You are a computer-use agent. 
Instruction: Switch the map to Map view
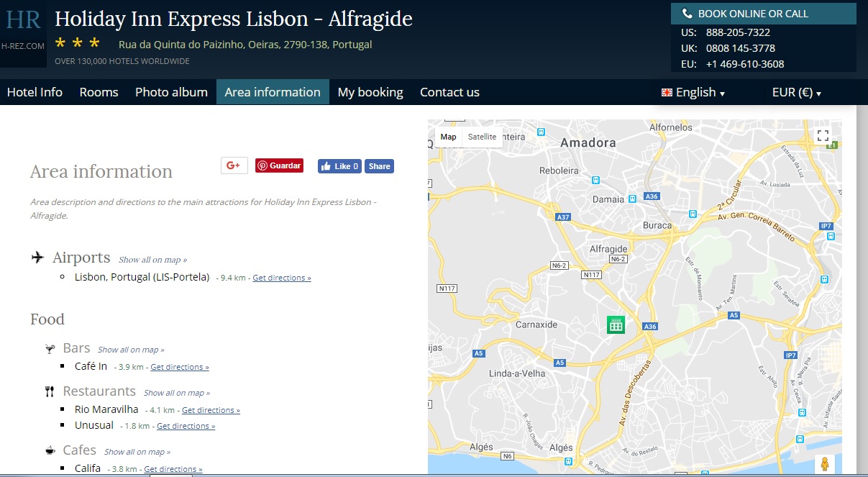[449, 137]
